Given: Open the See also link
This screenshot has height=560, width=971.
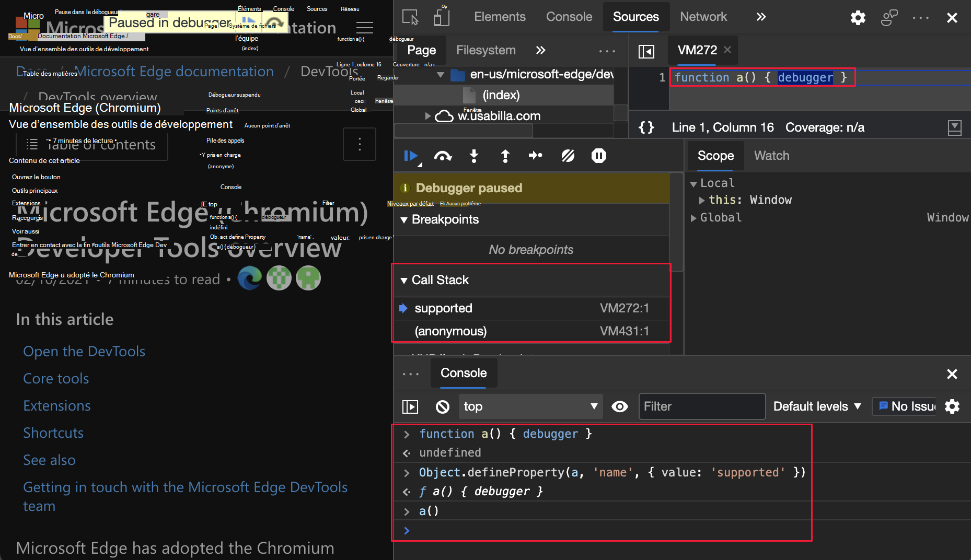Looking at the screenshot, I should 49,460.
